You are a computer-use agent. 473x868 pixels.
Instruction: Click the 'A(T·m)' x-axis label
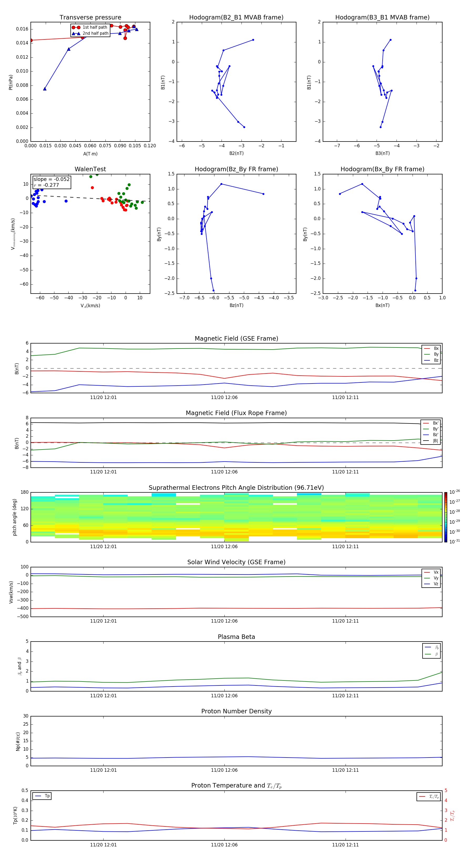click(90, 154)
